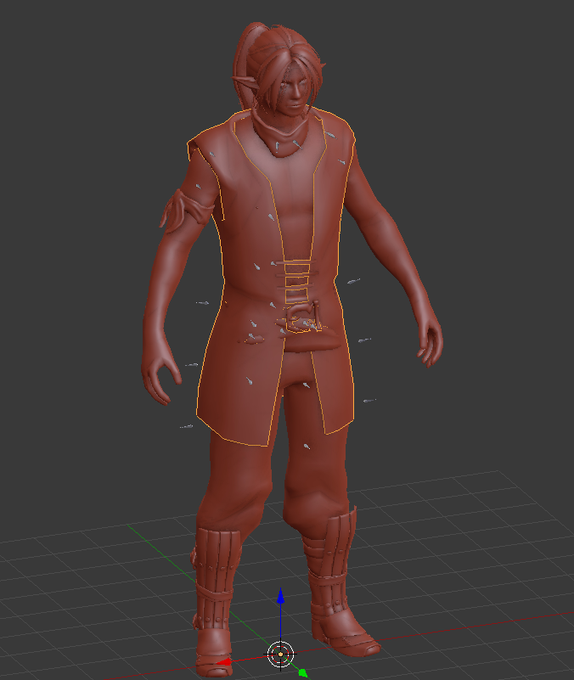Select the character's face
This screenshot has width=574, height=680.
[x=297, y=91]
